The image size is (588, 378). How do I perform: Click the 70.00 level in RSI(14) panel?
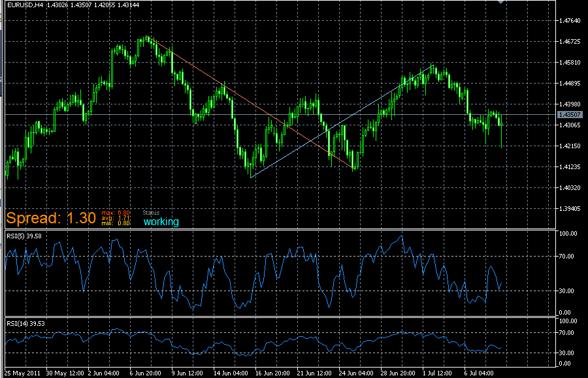coord(566,333)
